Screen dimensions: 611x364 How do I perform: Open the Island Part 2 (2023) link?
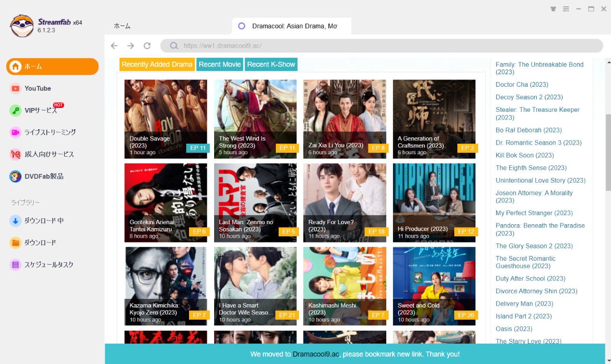coord(524,316)
